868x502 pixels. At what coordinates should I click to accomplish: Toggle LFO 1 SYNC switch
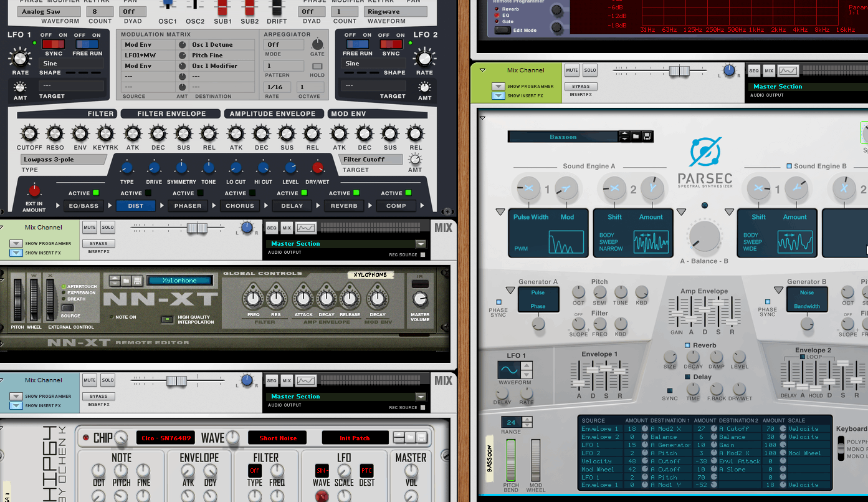pos(54,44)
